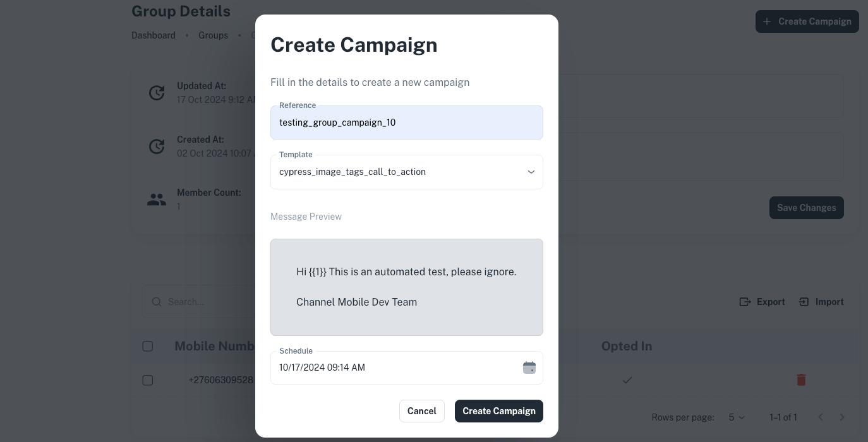Click the Member Count people icon
Image resolution: width=868 pixels, height=442 pixels.
coord(156,200)
